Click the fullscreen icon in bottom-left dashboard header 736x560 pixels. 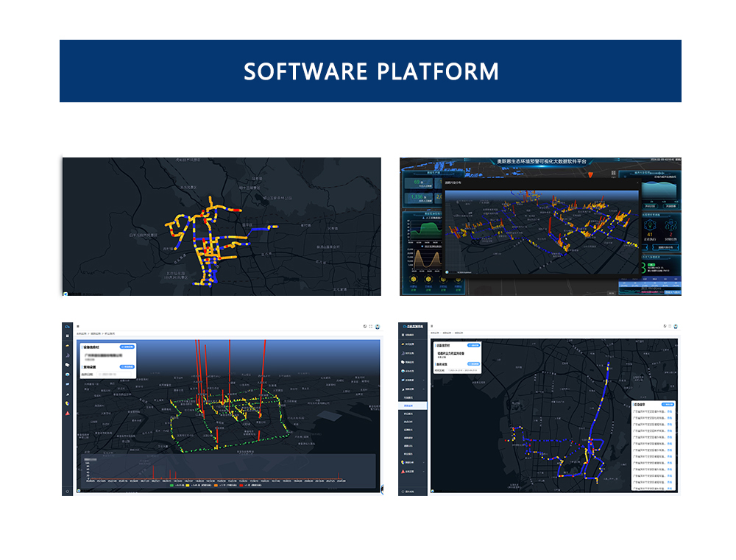pos(370,326)
